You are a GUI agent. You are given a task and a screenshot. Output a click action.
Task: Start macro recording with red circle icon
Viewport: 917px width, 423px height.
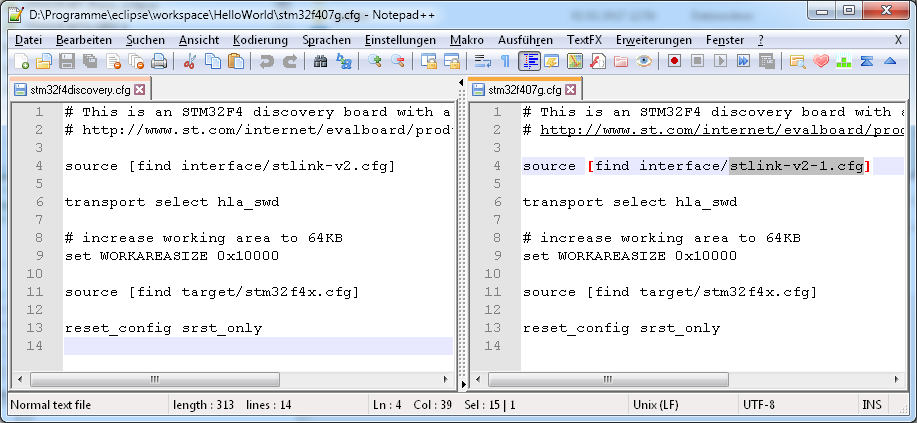coord(675,61)
